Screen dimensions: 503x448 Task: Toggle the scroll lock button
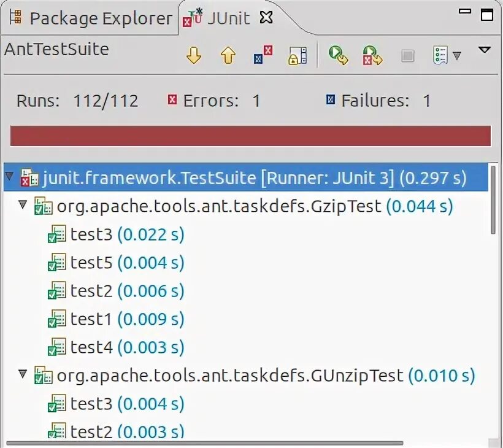click(x=298, y=56)
